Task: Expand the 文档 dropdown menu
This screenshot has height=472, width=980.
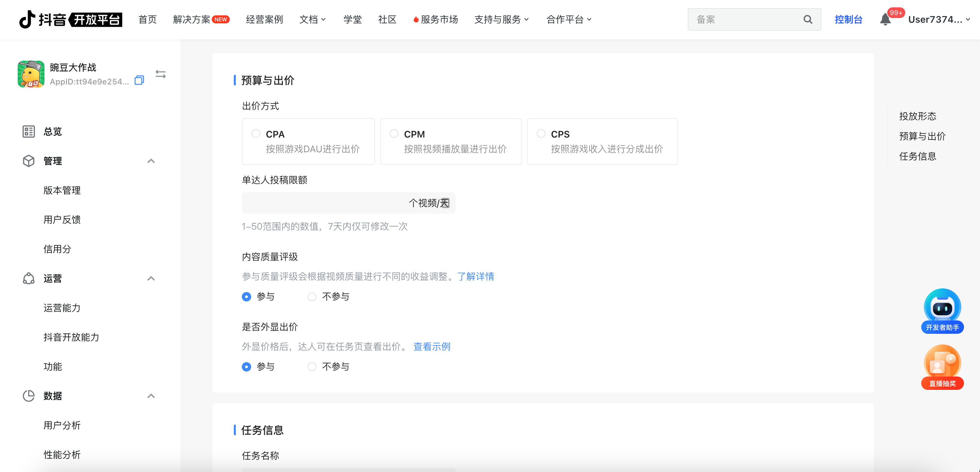Action: [312, 19]
